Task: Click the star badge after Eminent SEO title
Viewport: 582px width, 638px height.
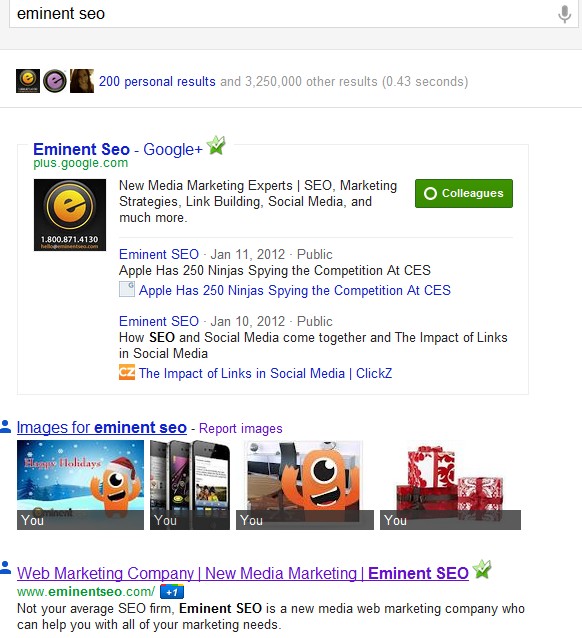Action: [482, 569]
